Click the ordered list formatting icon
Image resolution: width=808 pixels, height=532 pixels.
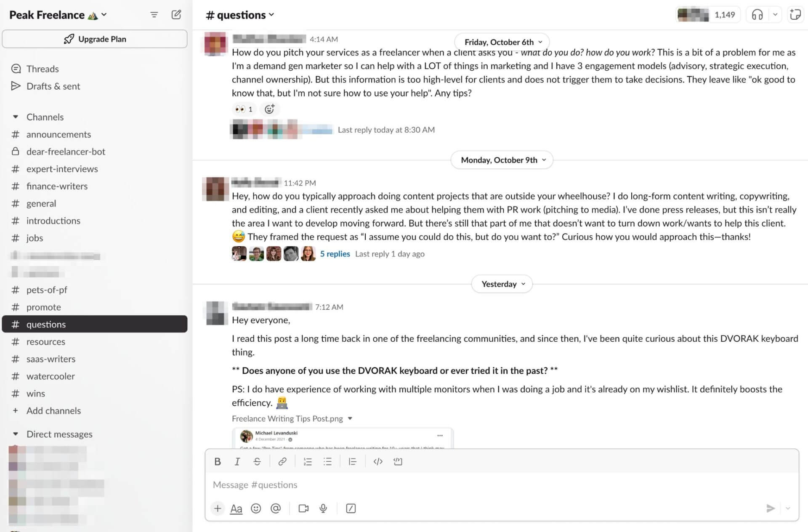(x=308, y=461)
